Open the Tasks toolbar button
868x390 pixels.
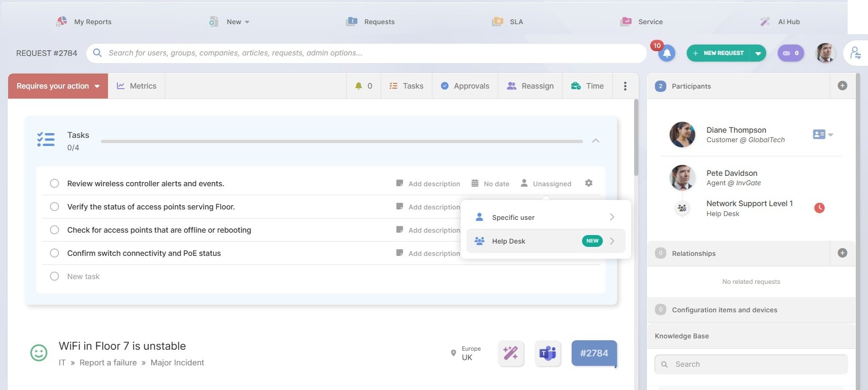pyautogui.click(x=406, y=86)
